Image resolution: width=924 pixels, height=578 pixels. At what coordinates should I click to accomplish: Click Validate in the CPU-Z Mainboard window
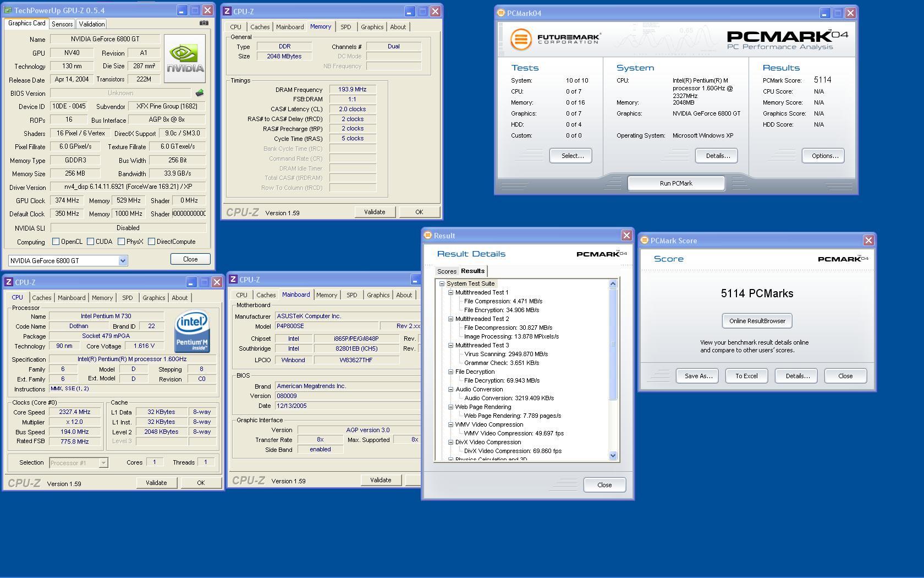coord(381,480)
